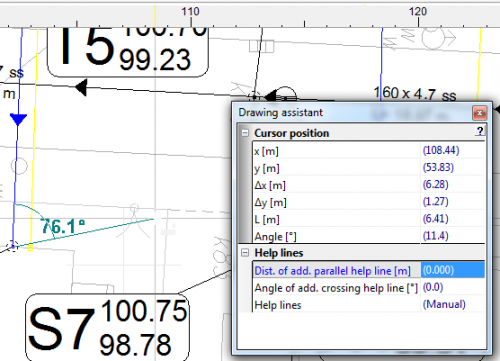Click the 76.1° angle annotation
Screen dimensions: 500x361
(x=63, y=226)
